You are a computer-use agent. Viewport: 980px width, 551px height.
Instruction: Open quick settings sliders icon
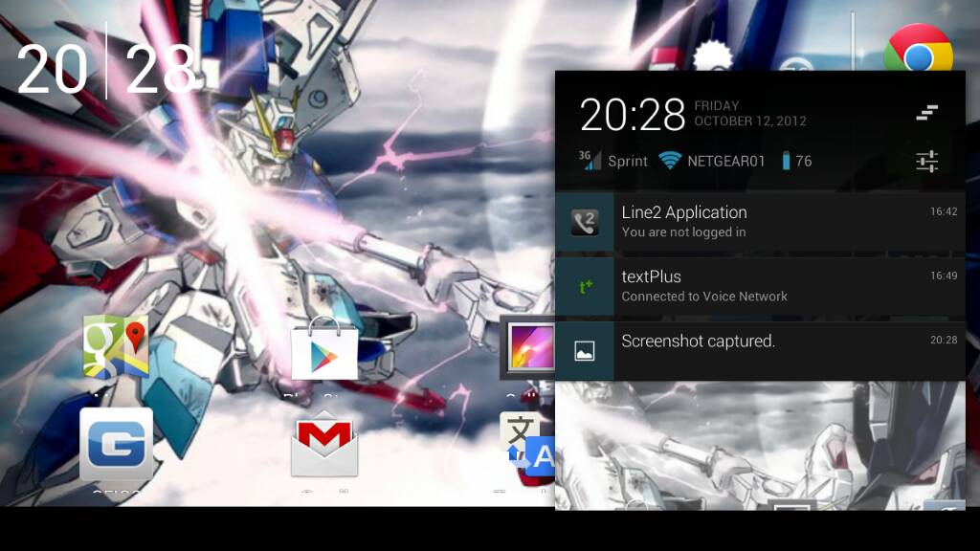tap(926, 161)
